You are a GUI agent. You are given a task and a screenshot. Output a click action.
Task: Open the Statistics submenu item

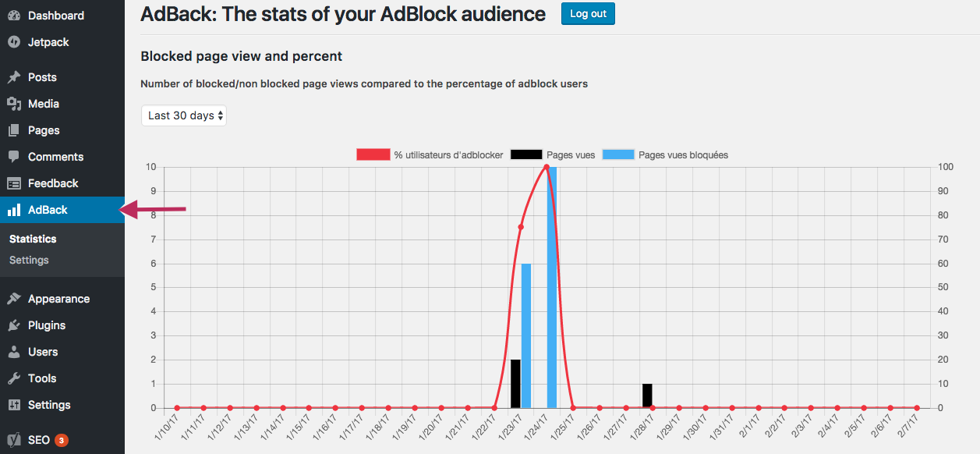pyautogui.click(x=33, y=239)
